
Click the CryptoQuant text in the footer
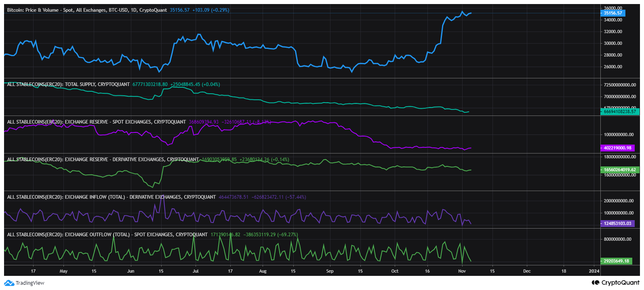pyautogui.click(x=620, y=283)
